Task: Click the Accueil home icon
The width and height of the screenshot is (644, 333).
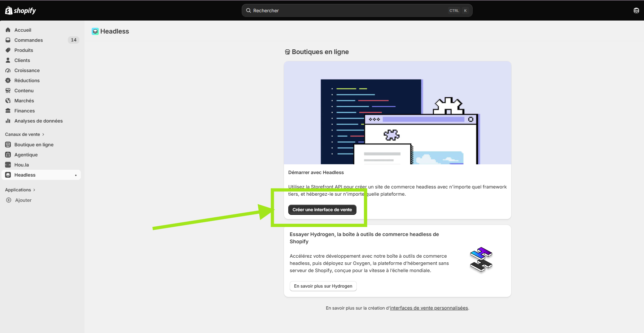Action: [8, 30]
